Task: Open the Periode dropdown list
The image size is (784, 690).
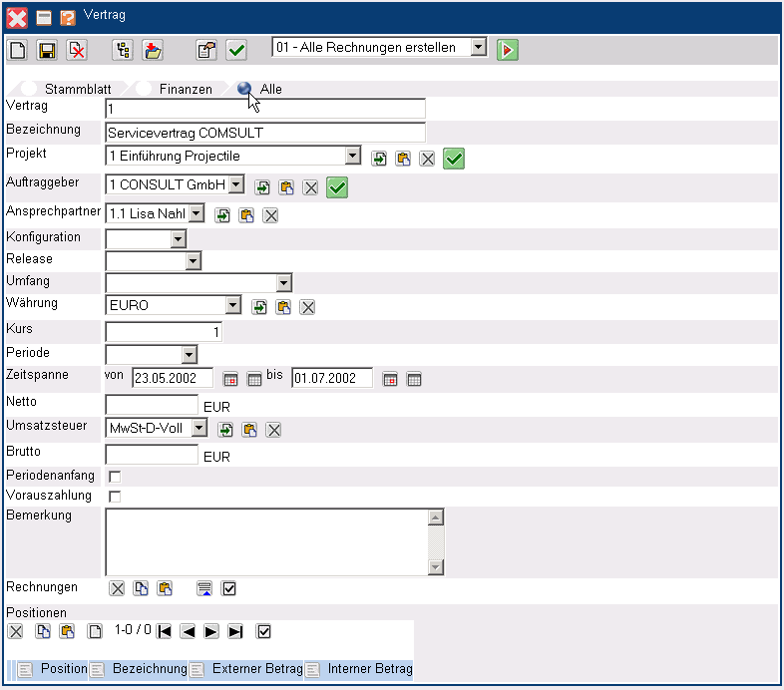Action: tap(189, 354)
